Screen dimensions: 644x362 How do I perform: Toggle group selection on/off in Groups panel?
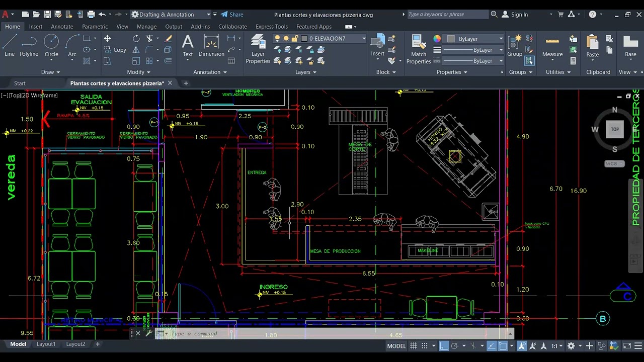pyautogui.click(x=529, y=61)
